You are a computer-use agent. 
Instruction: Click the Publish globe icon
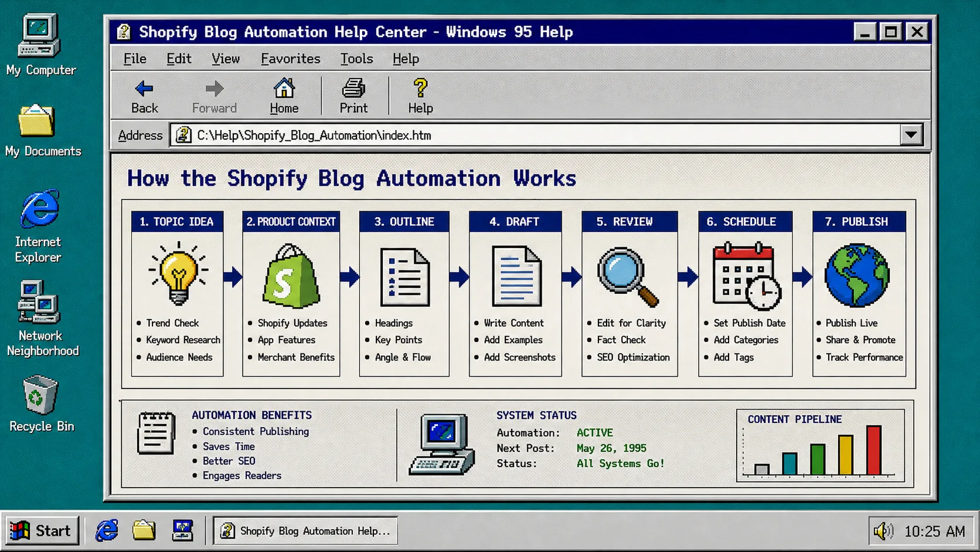tap(857, 276)
